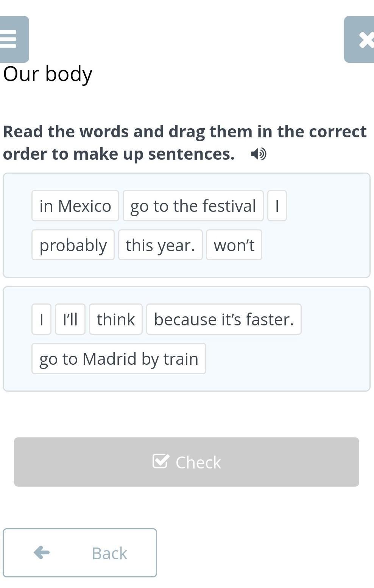Viewport: 374px width, 588px height.
Task: Select the 'in Mexico' word tile
Action: [75, 206]
